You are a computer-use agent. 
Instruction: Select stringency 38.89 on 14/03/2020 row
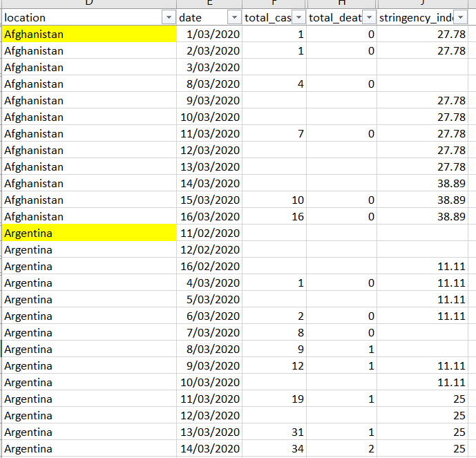(x=422, y=183)
